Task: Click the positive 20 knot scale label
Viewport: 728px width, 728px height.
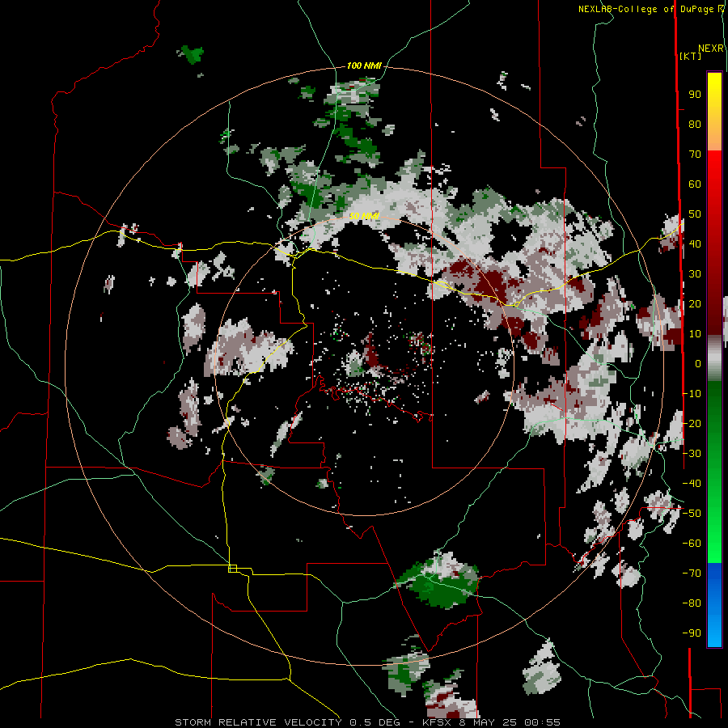Action: [x=695, y=304]
